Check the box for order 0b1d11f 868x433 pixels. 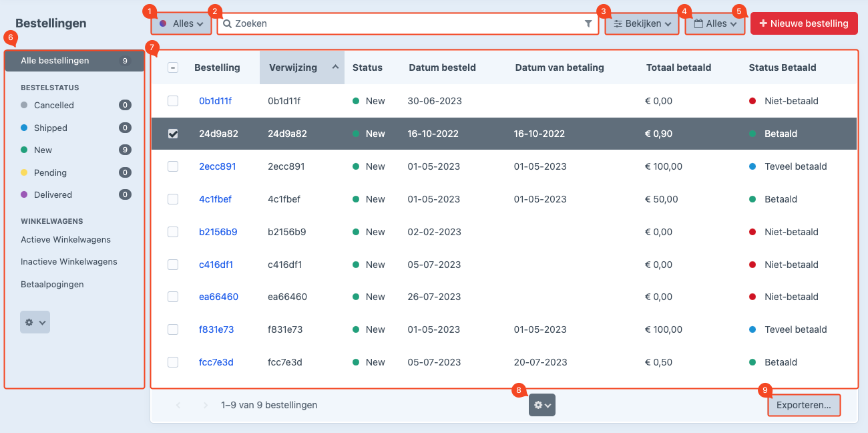(173, 101)
